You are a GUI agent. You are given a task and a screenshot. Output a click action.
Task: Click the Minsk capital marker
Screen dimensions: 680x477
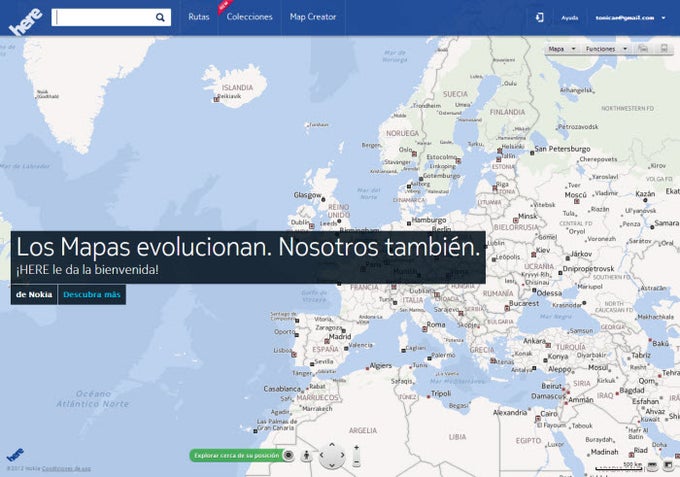click(x=516, y=220)
